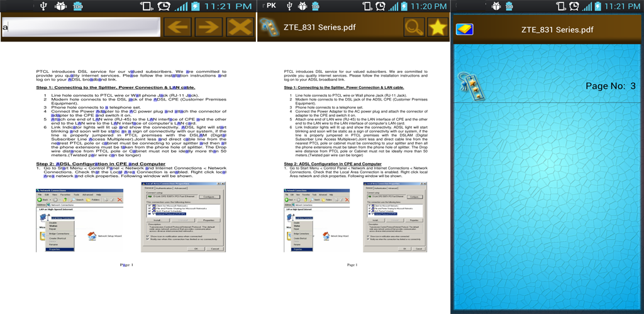Tap the "Step 1" heading in the search-results page
Image resolution: width=644 pixels, height=314 pixels.
coord(116,87)
